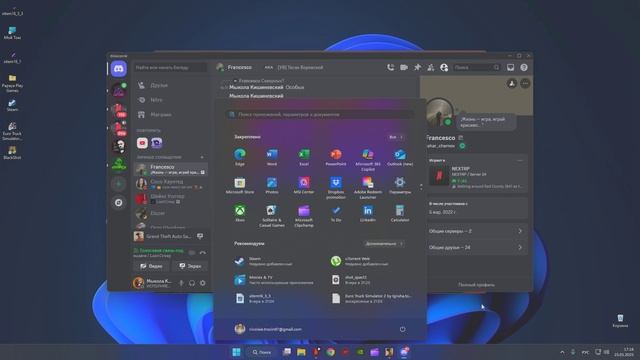Add friends to DM in Discord
This screenshot has width=640, height=360.
pos(431,67)
